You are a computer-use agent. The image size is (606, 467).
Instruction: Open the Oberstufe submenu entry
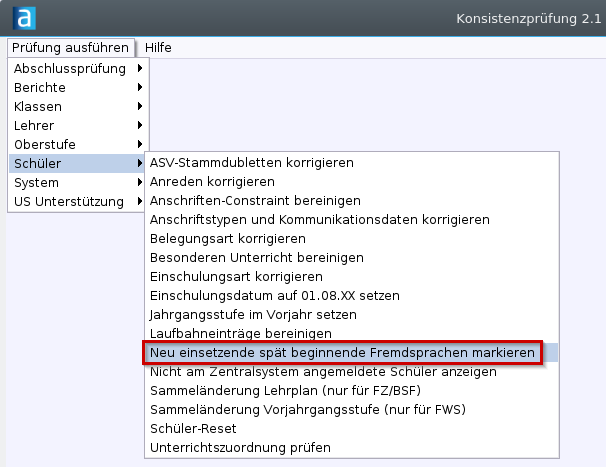78,144
